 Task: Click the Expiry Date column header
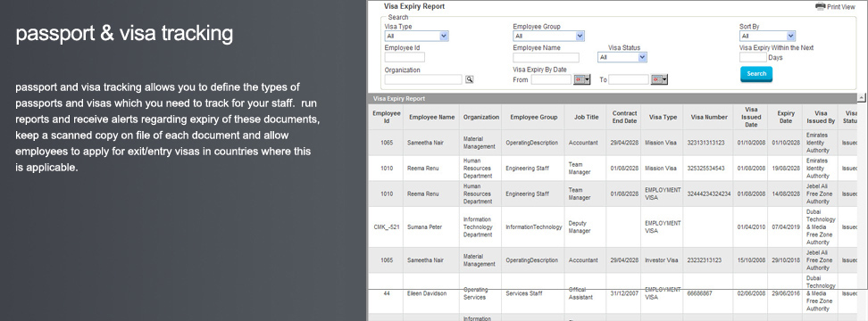coord(785,117)
